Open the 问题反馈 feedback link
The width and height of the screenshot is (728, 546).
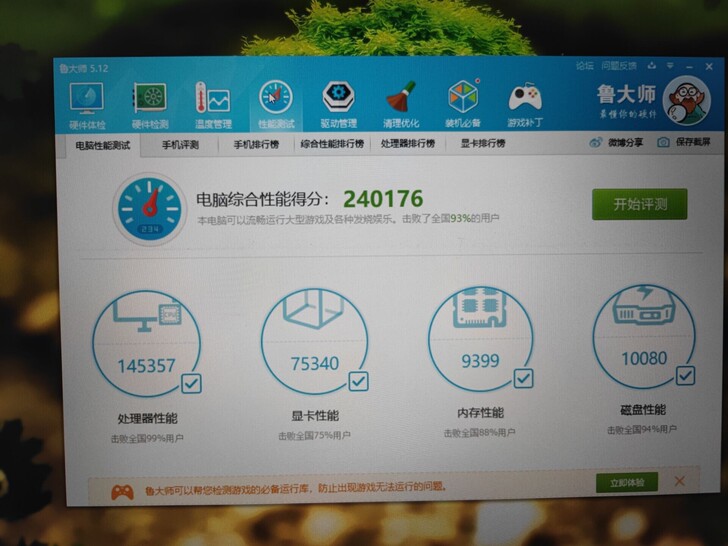619,65
